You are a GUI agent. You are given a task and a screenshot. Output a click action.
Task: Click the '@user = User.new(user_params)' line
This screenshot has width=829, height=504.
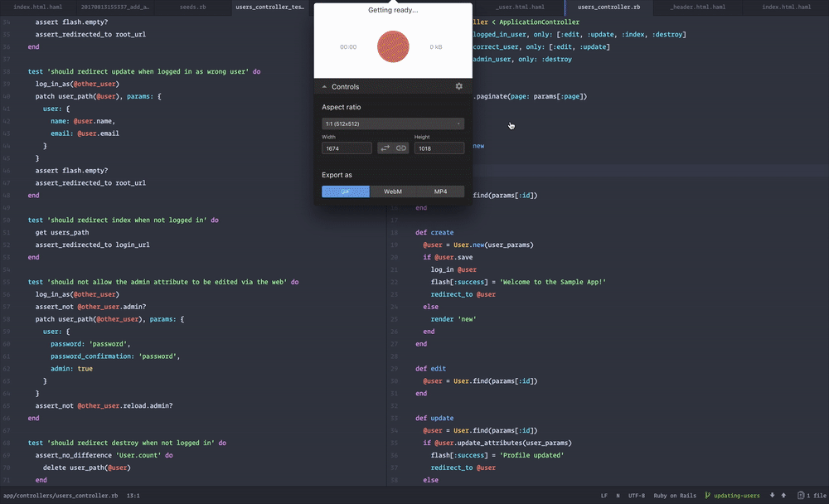[478, 245]
